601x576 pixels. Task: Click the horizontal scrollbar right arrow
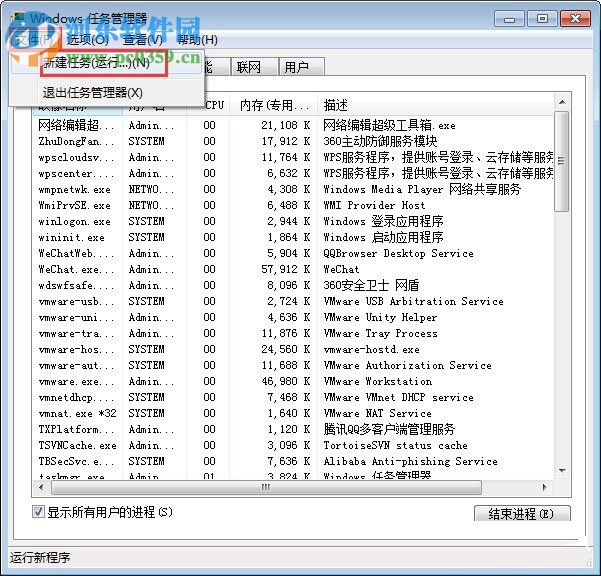[544, 487]
